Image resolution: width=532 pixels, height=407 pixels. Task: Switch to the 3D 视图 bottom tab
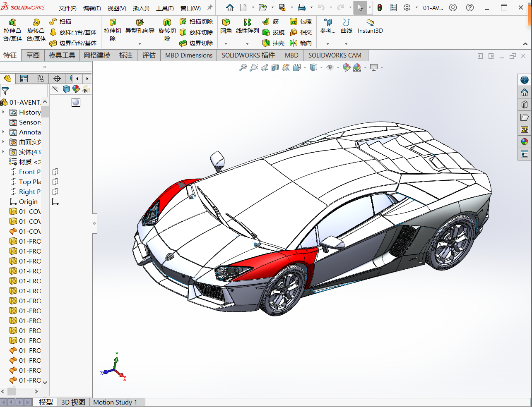[x=73, y=402]
